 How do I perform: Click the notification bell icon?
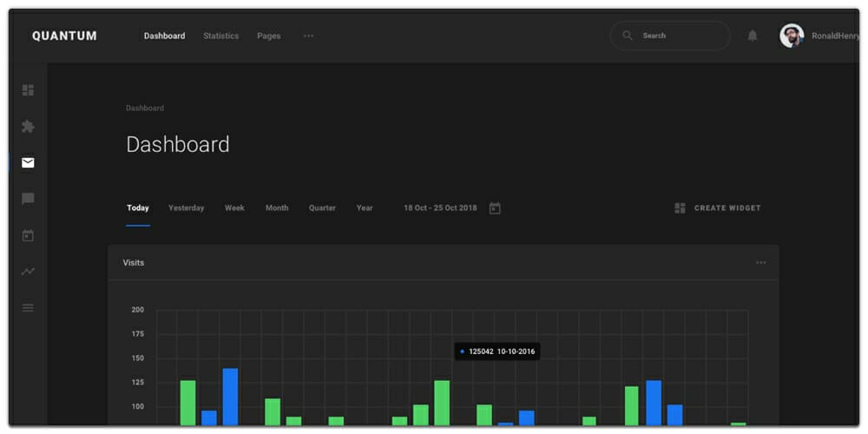point(753,36)
